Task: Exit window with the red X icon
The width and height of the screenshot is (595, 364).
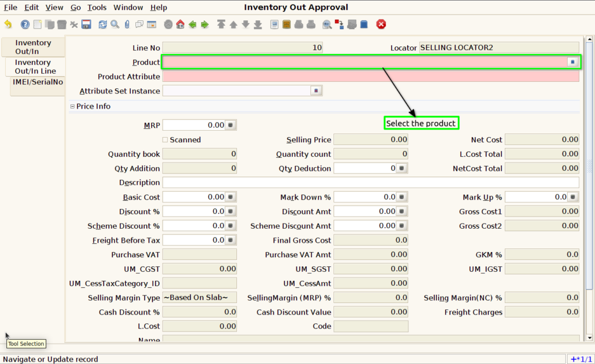Action: coord(381,24)
